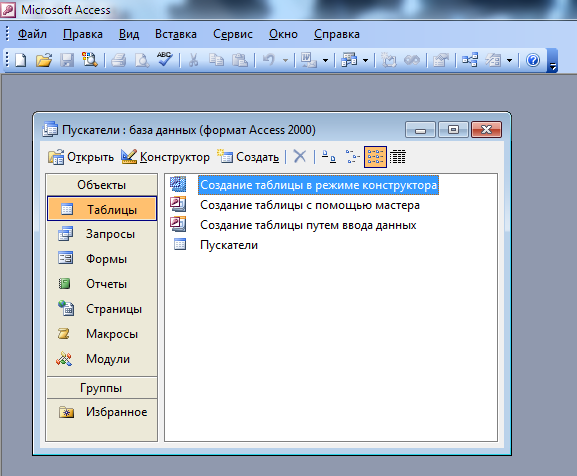Click the Cut scissors icon
This screenshot has width=577, height=476.
pyautogui.click(x=193, y=60)
